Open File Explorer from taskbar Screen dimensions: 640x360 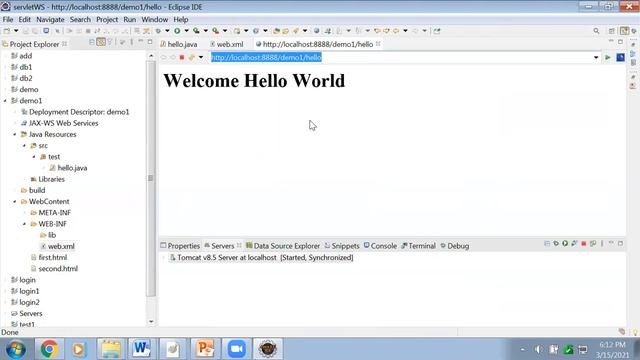[x=110, y=349]
